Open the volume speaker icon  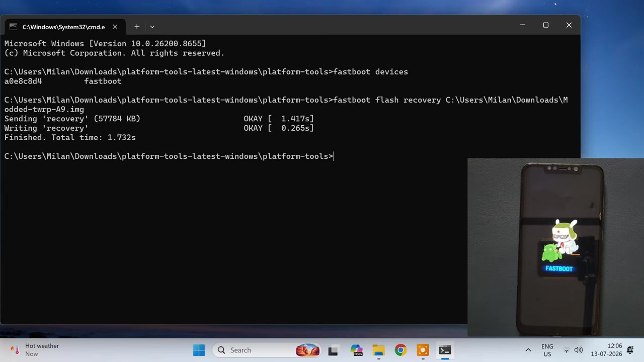(x=579, y=350)
